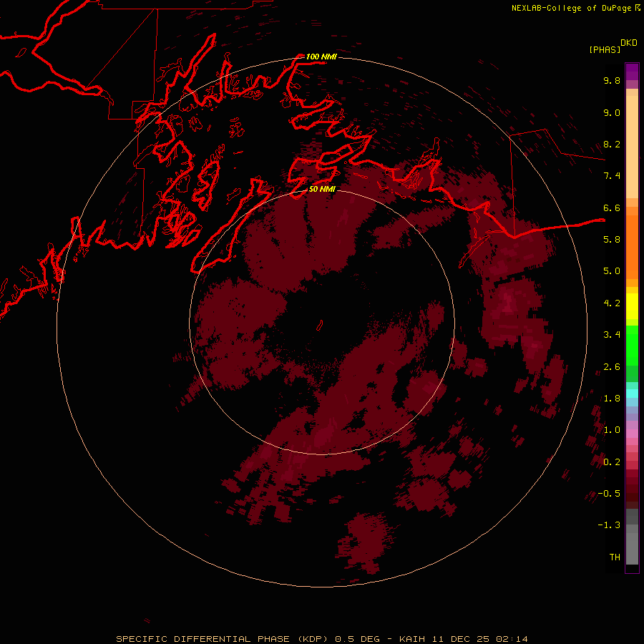Click the 8.2 legend value
644x644 pixels.
point(612,144)
